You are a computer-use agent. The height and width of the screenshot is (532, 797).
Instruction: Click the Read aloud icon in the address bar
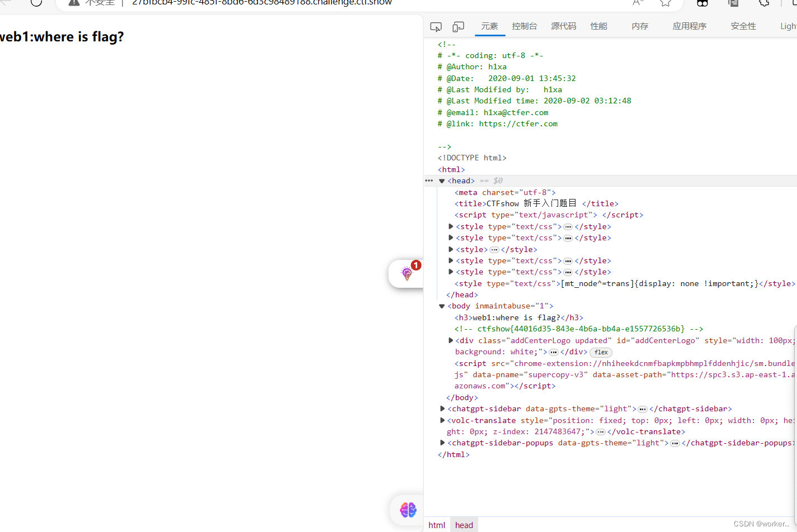click(x=637, y=3)
